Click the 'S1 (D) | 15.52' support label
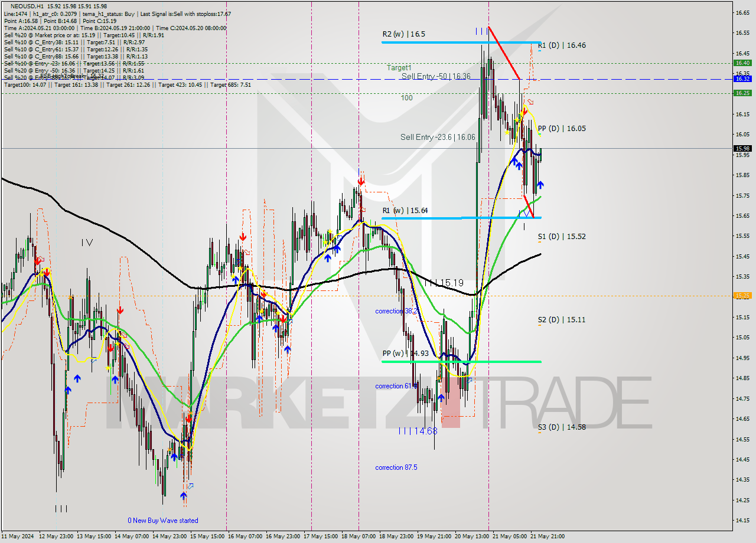Viewport: 756px width, 543px height. pos(562,236)
